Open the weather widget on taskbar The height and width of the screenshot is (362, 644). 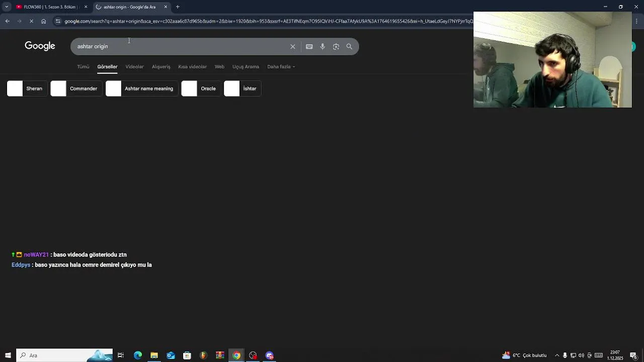[x=524, y=355]
